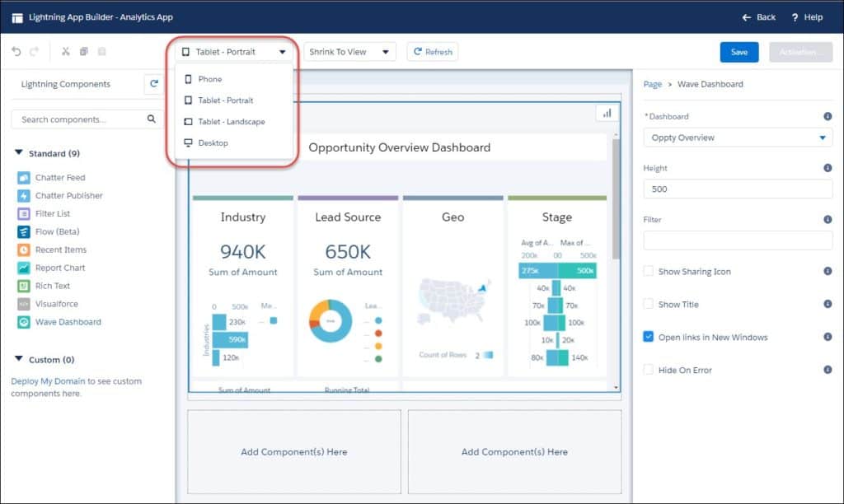
Task: Open info tooltip for Show Title
Action: tap(828, 304)
